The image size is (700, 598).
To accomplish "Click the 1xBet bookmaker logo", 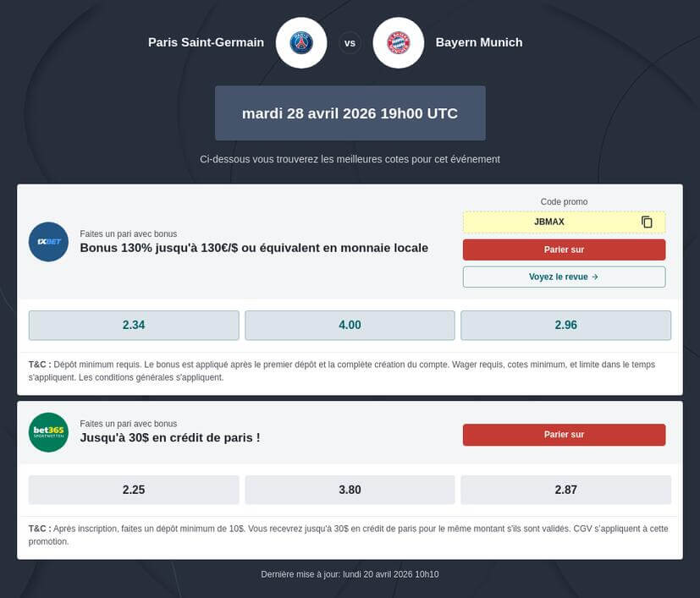I will [x=48, y=242].
